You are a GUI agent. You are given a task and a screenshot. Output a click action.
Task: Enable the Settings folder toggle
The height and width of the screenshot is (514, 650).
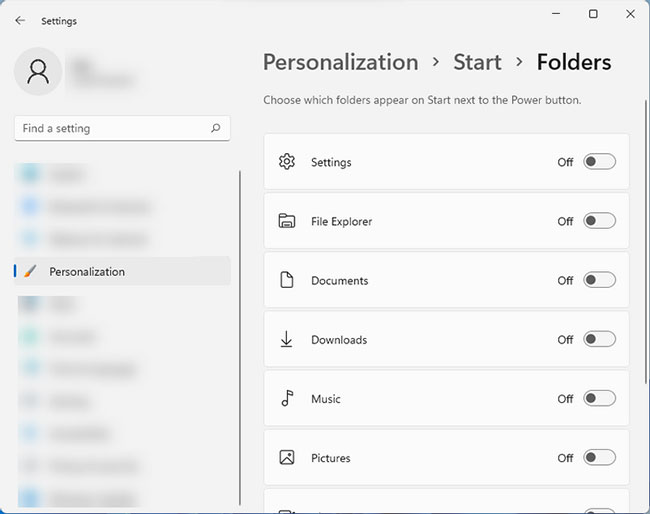599,162
